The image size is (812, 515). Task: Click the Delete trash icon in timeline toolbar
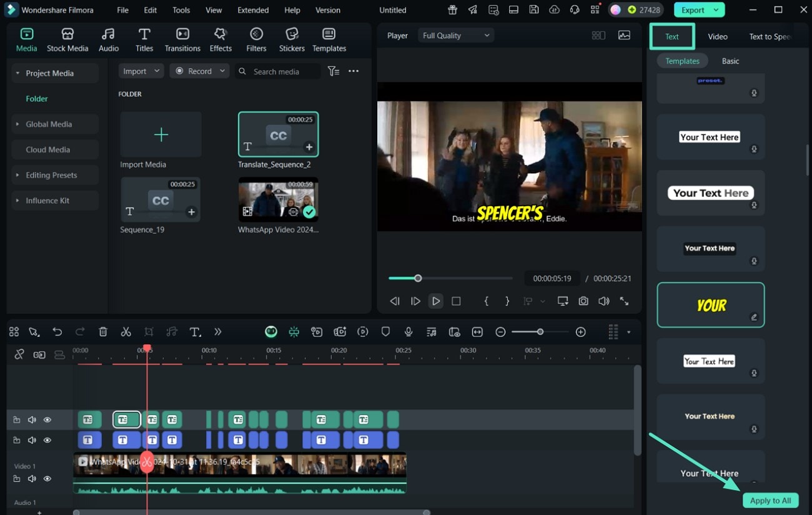point(103,332)
